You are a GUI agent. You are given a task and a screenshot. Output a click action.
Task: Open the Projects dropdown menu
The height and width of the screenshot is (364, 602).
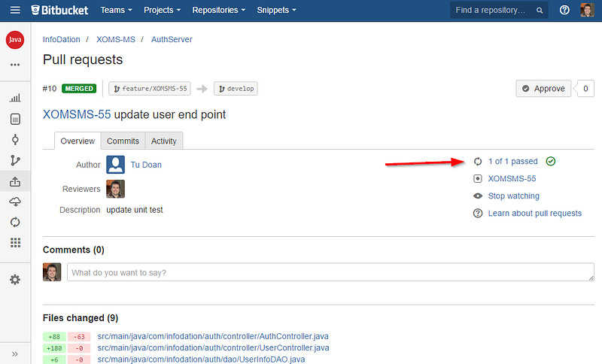162,10
